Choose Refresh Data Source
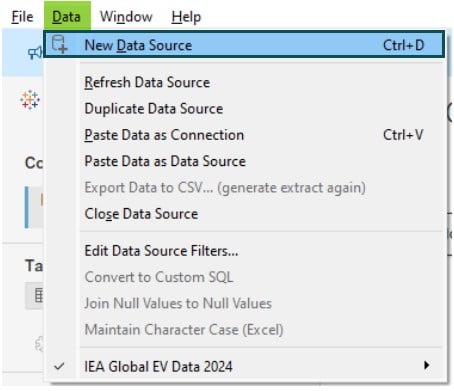Viewport: 454px width, 391px height. click(x=147, y=82)
